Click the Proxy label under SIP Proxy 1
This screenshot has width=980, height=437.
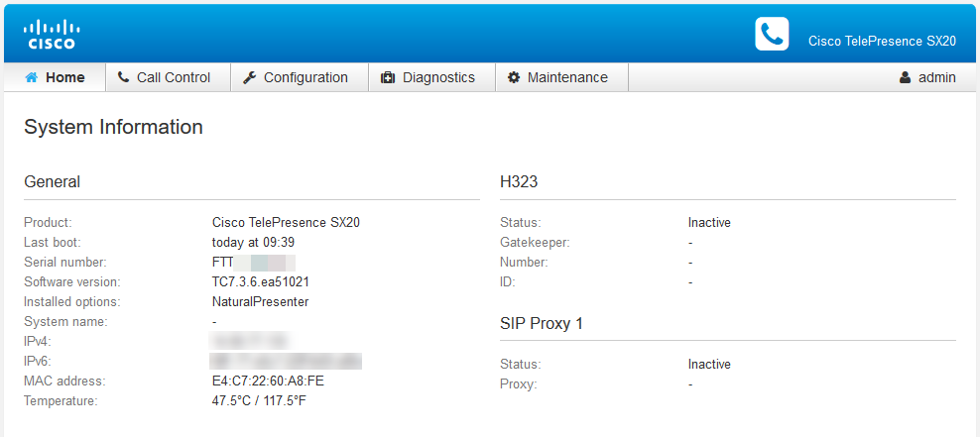(518, 383)
